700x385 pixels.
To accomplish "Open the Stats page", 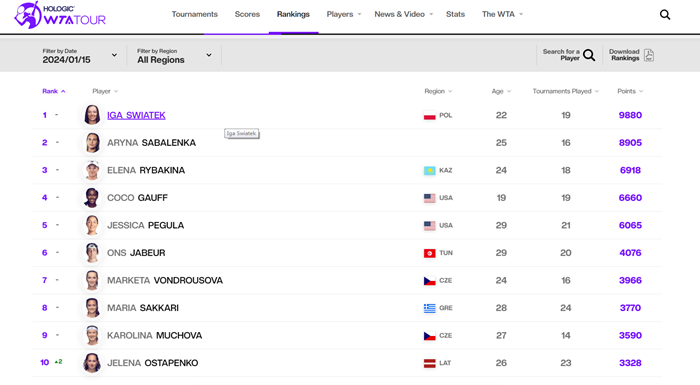I will (x=455, y=14).
